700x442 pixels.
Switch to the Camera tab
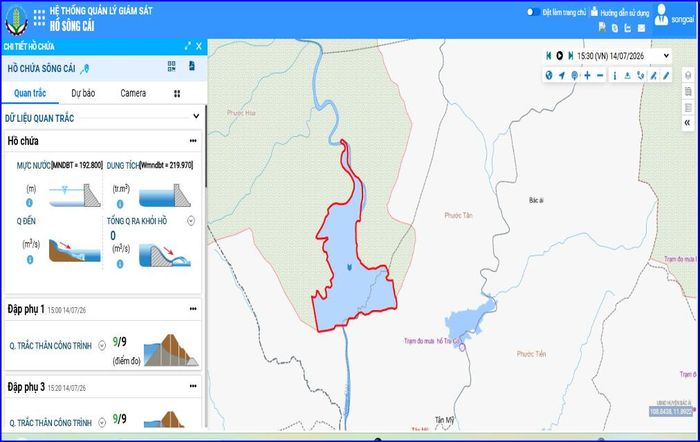point(133,93)
